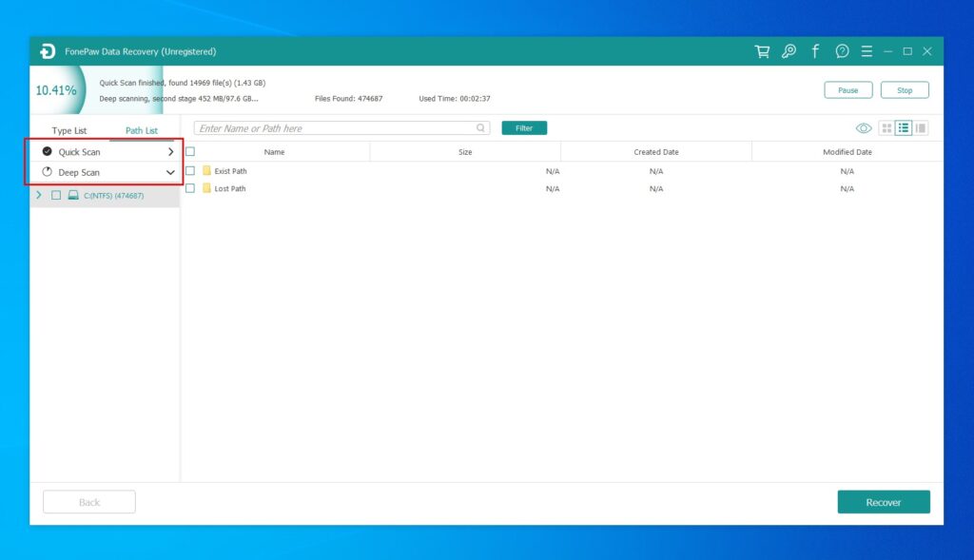The width and height of the screenshot is (974, 560).
Task: Switch to the Type List tab
Action: (68, 130)
